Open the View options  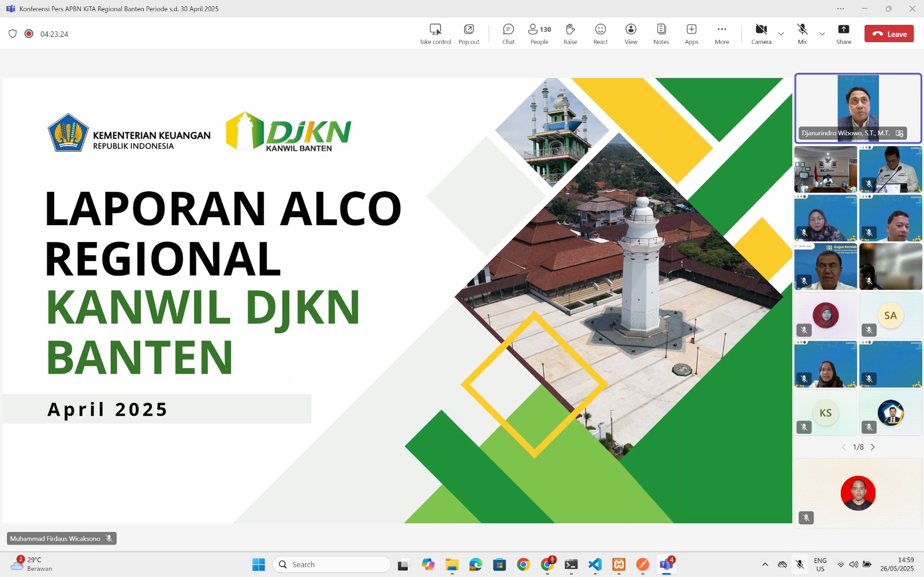click(631, 34)
